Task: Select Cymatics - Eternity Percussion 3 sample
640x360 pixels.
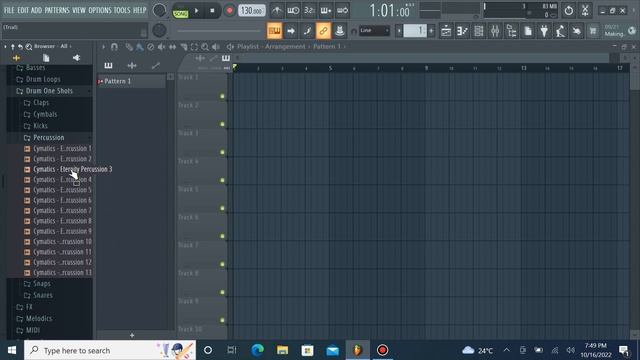Action: (x=72, y=169)
